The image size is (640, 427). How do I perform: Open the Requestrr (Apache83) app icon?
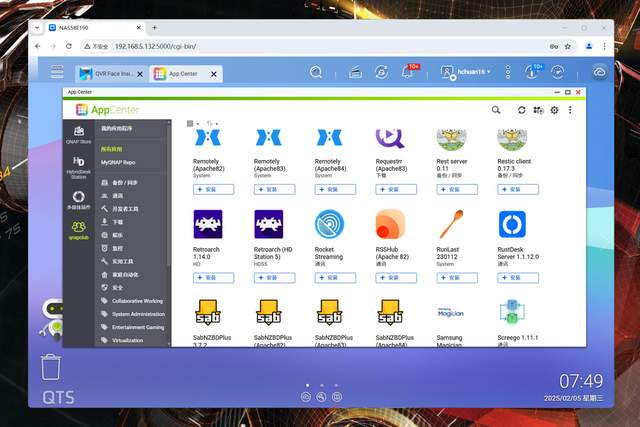(x=390, y=139)
